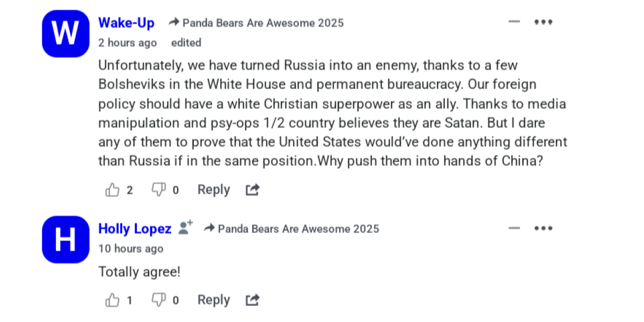
Task: Visit Holly Lopez's profile via username link
Action: (135, 229)
